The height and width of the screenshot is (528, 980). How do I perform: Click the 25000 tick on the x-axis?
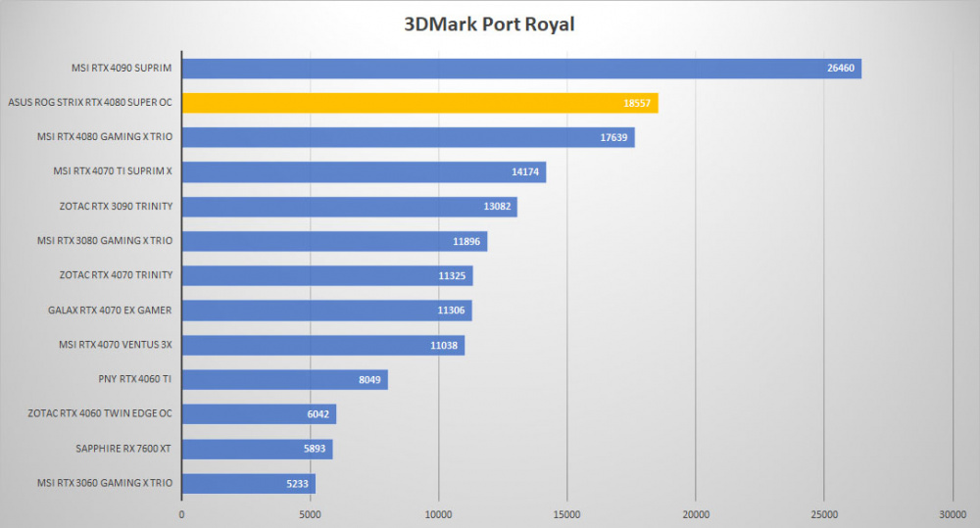[x=824, y=514]
